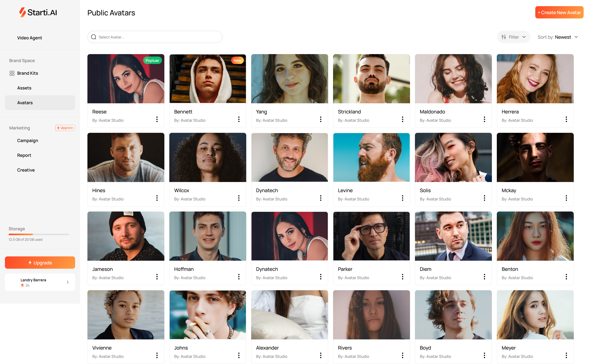Open options menu for Meyer avatar

(566, 356)
